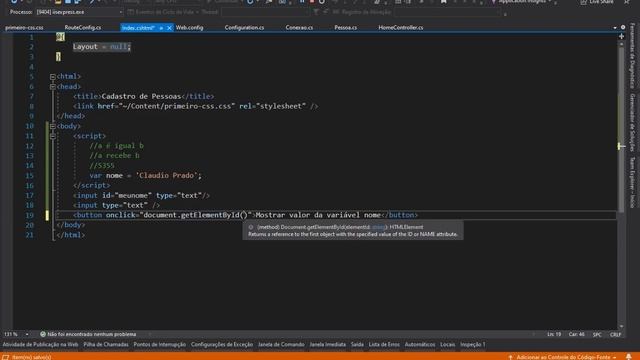640x360 pixels.
Task: Open the Saída output panel
Action: (x=357, y=344)
